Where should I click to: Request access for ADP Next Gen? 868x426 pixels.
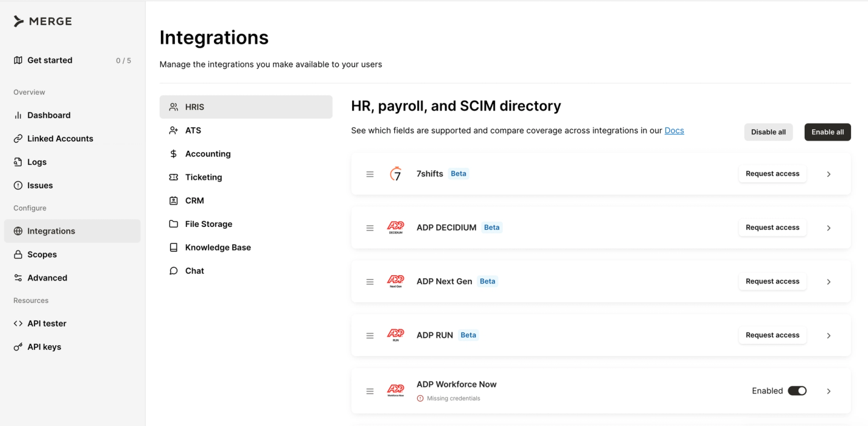click(x=773, y=281)
